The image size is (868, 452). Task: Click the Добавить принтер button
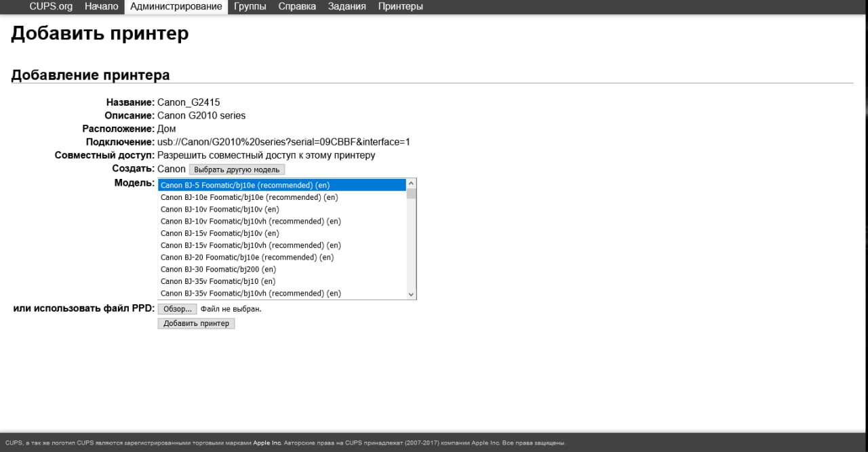pyautogui.click(x=197, y=324)
